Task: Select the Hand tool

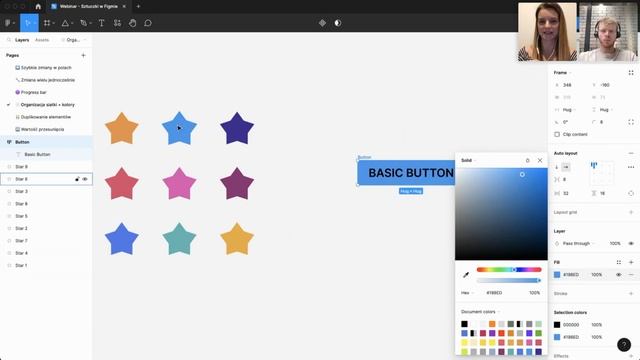Action: (x=133, y=23)
